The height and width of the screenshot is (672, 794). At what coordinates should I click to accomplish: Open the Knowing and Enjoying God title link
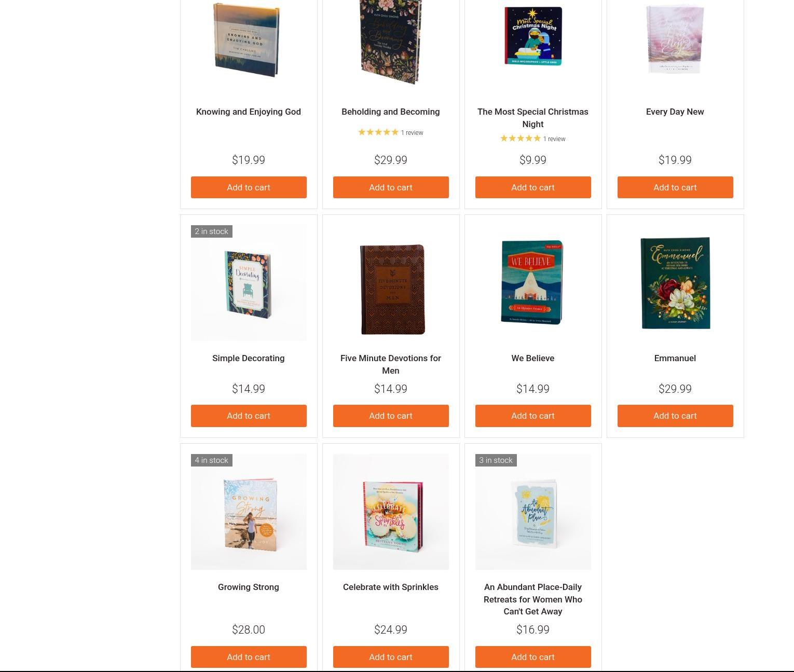coord(249,112)
